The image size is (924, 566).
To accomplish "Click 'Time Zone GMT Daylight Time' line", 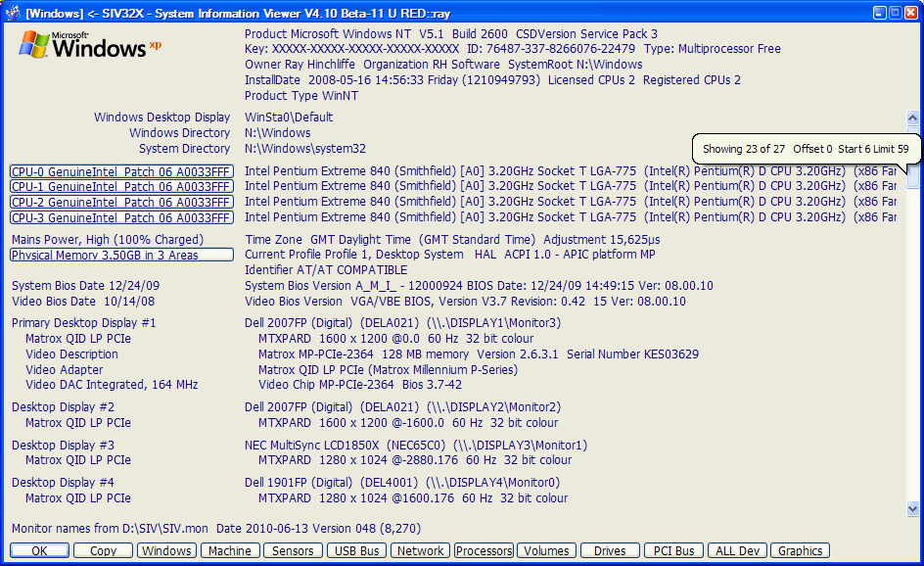I will (452, 239).
